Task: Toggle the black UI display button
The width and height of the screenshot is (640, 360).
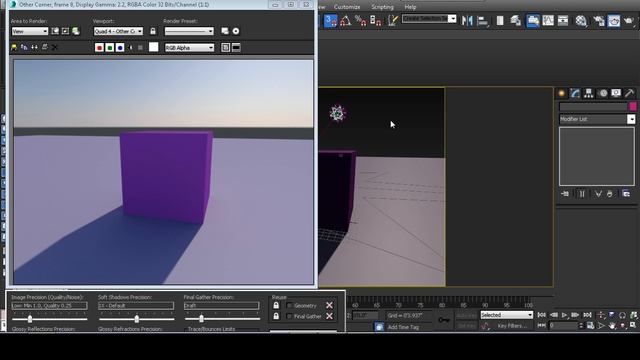Action: click(236, 48)
